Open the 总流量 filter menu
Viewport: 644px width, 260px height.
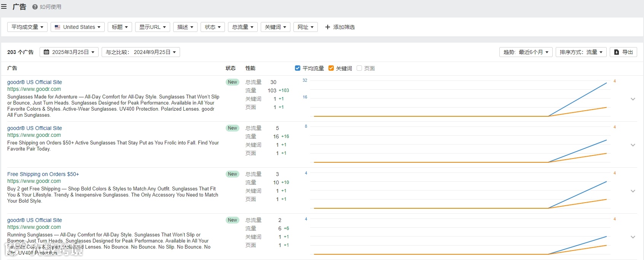242,27
